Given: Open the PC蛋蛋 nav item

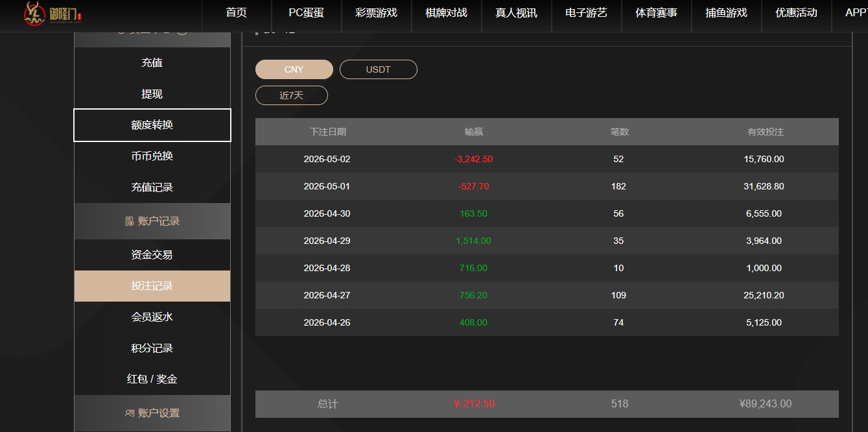Looking at the screenshot, I should click(x=307, y=13).
